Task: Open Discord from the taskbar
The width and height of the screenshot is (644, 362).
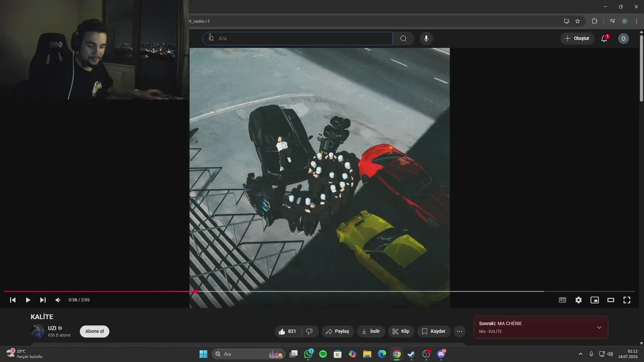Action: click(441, 354)
